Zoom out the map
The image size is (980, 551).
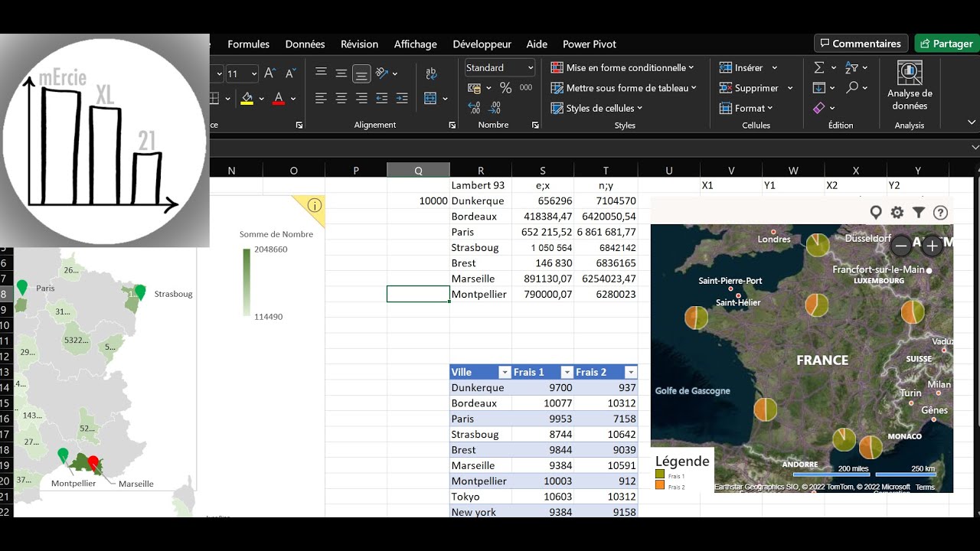(x=902, y=246)
